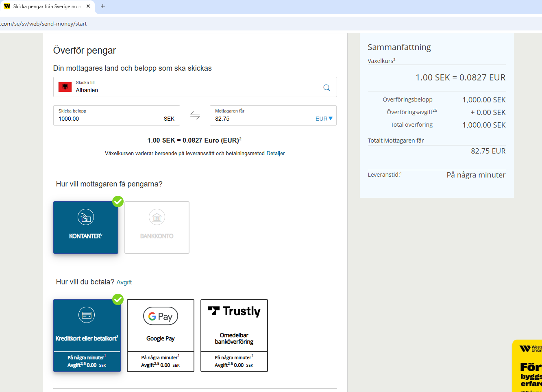Click the Mottagaren får amount field
The width and height of the screenshot is (542, 392).
[x=260, y=119]
